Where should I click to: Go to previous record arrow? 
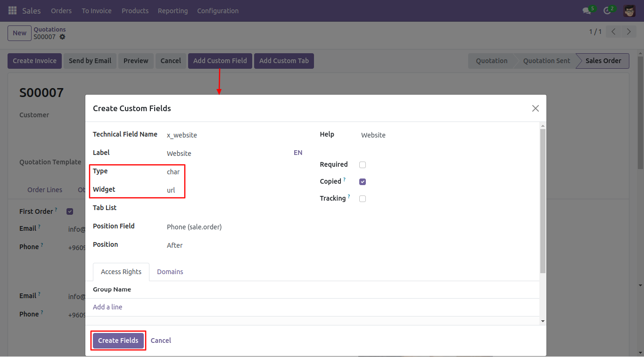(x=613, y=32)
